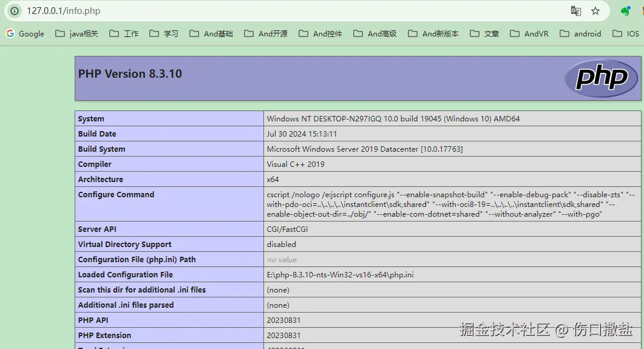Open the green extension icon
This screenshot has height=349, width=644.
point(625,11)
